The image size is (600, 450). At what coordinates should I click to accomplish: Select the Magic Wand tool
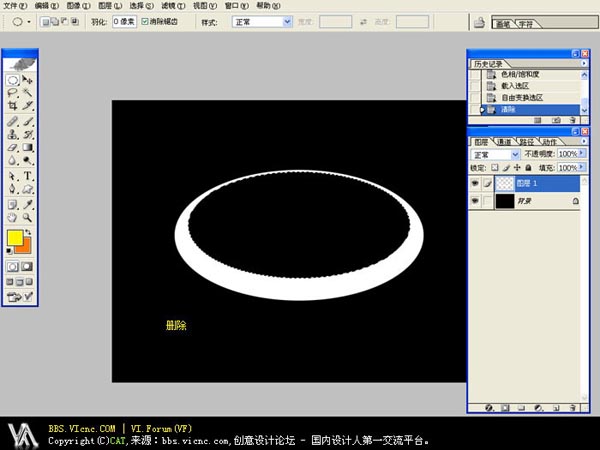coord(28,92)
